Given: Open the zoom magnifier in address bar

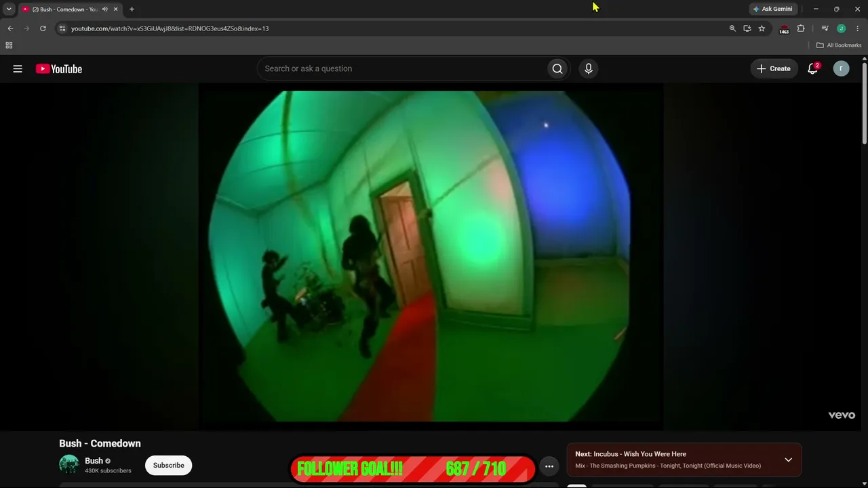Looking at the screenshot, I should 732,28.
